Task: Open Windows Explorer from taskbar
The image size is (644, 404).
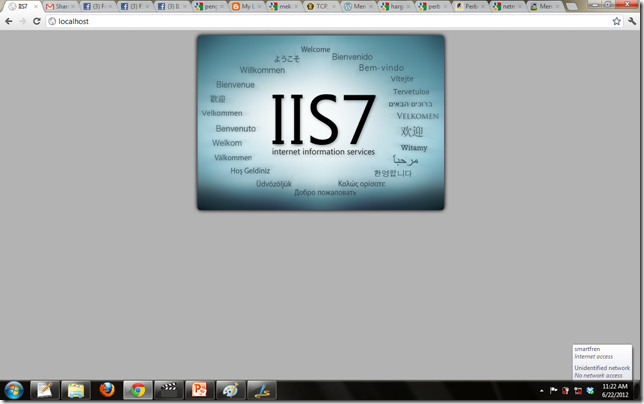Action: (x=76, y=390)
